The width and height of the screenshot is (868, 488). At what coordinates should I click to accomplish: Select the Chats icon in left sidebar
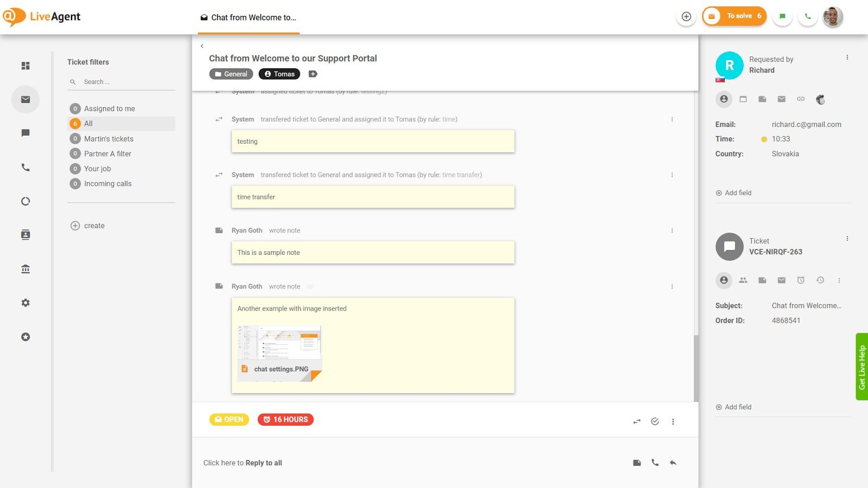25,133
